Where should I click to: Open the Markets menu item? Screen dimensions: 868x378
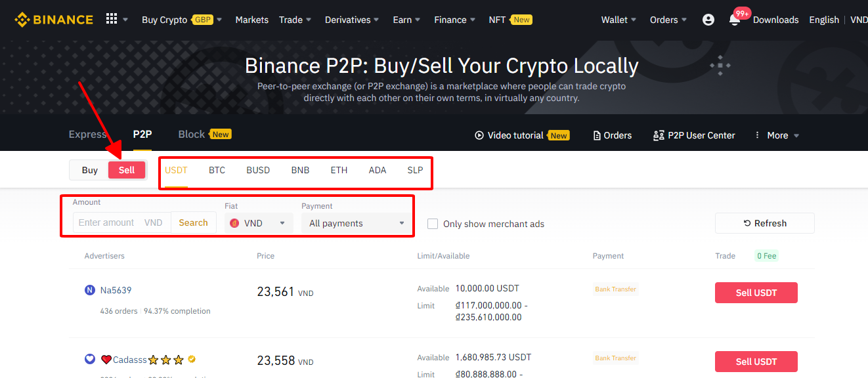point(252,20)
